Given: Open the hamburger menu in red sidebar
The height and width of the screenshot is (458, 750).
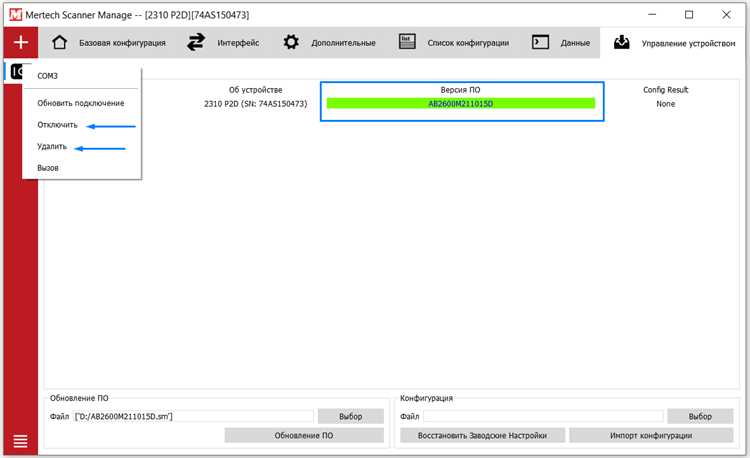Looking at the screenshot, I should tap(21, 441).
